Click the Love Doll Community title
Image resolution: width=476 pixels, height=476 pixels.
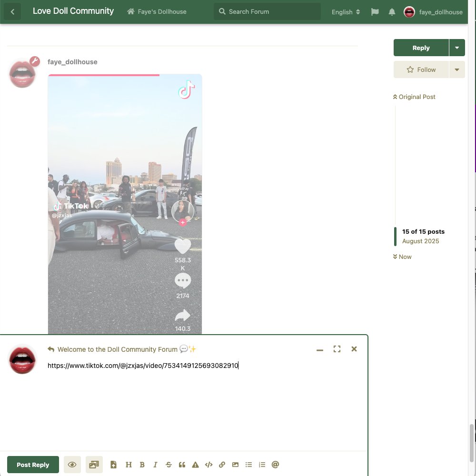(x=73, y=11)
